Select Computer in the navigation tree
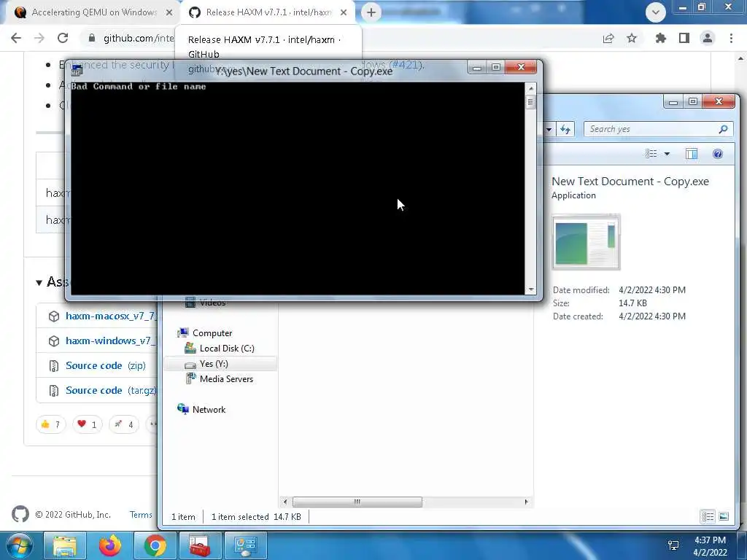Image resolution: width=747 pixels, height=560 pixels. (x=212, y=332)
